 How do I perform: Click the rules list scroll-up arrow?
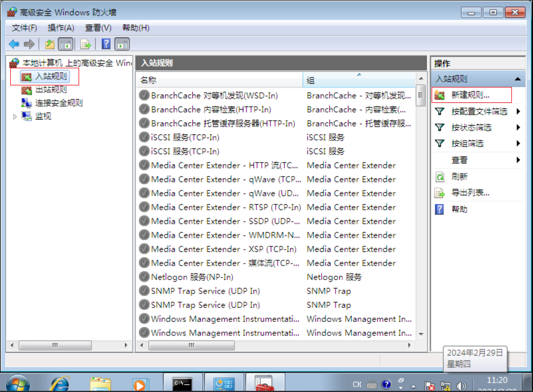pyautogui.click(x=421, y=79)
